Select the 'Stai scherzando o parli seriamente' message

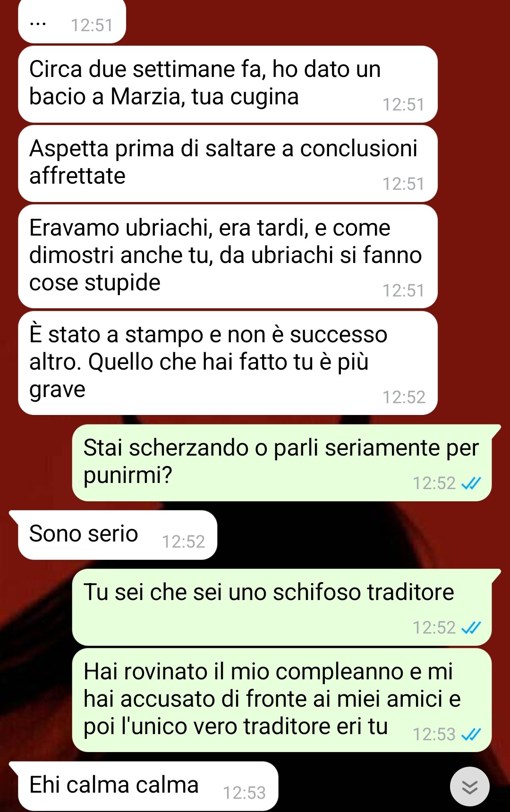click(x=282, y=463)
